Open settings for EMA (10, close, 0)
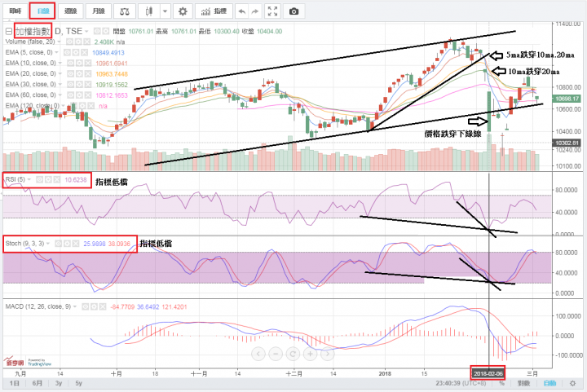This screenshot has height=392, width=587. click(78, 63)
